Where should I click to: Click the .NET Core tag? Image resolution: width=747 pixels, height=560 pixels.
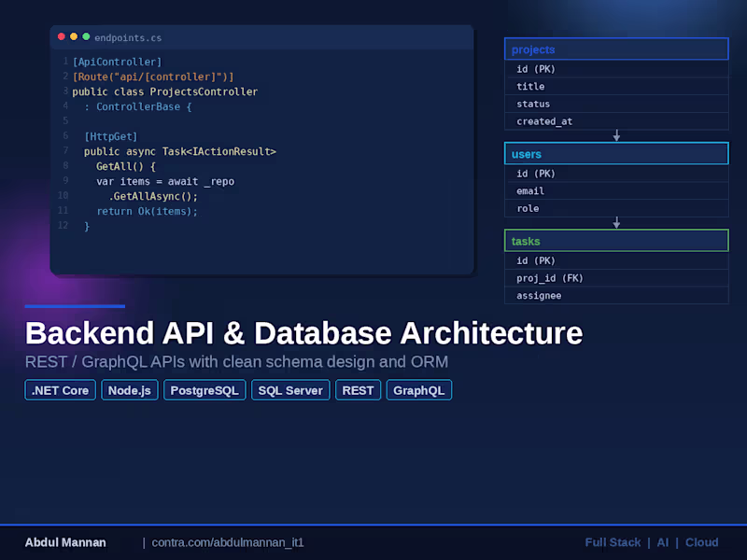pyautogui.click(x=60, y=390)
